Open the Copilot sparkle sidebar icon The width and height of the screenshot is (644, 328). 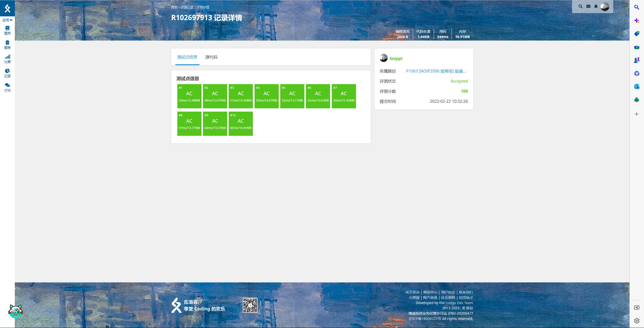click(x=637, y=20)
